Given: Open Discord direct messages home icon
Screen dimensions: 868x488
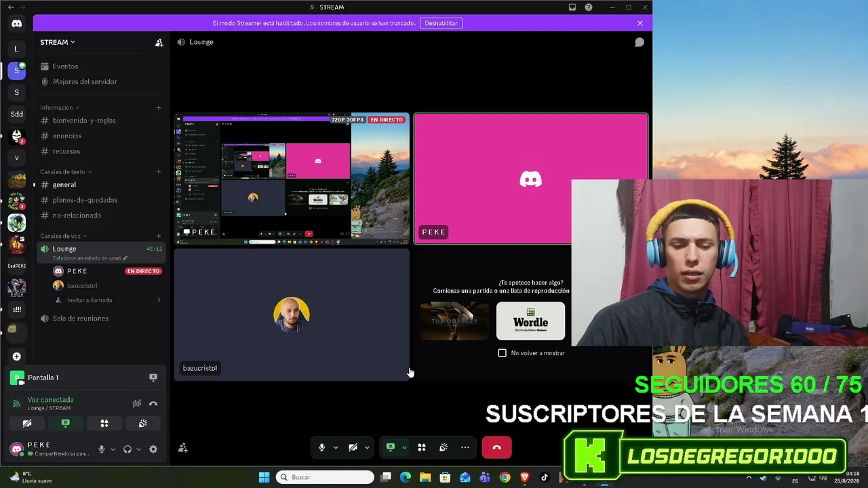Looking at the screenshot, I should click(x=16, y=24).
